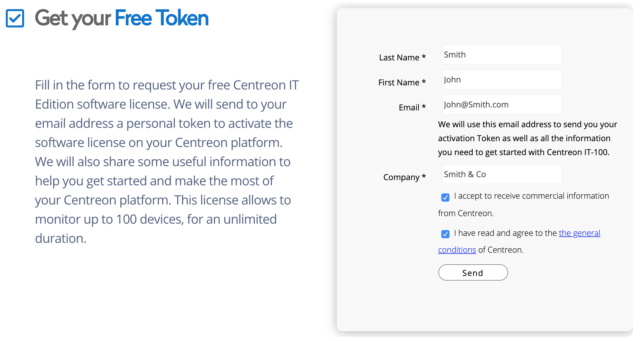
Task: Submit the form with the Send button
Action: click(x=473, y=272)
